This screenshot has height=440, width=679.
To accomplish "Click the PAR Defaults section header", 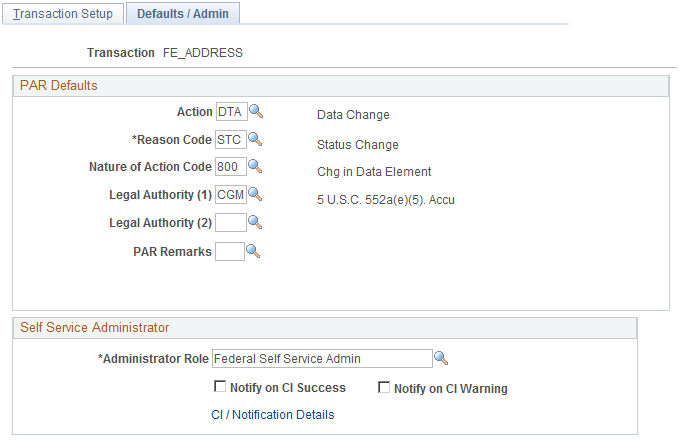I will pos(59,85).
